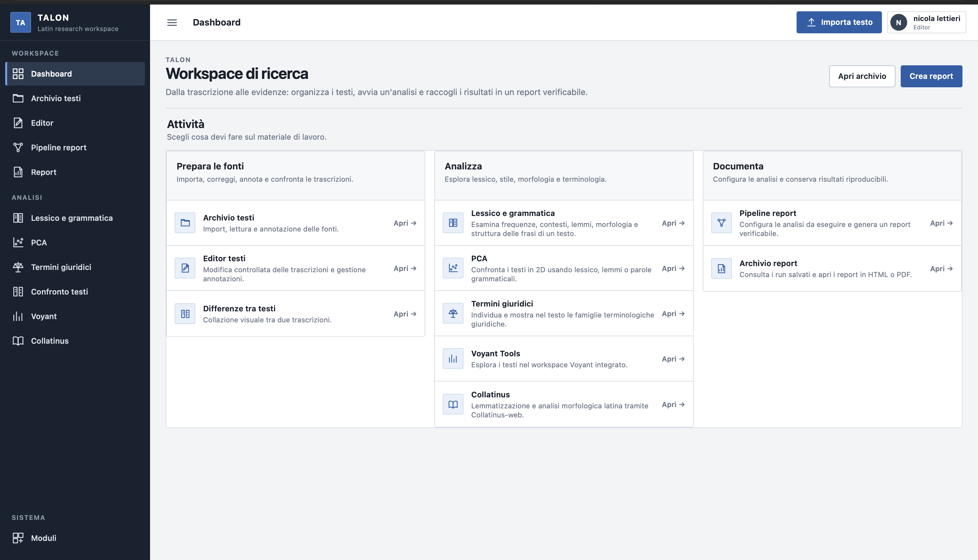Click the Workspace di ricerca heading

[x=237, y=73]
